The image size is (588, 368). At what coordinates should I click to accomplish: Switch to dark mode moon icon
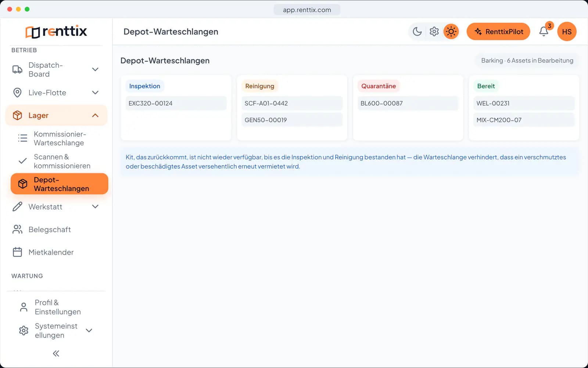417,32
